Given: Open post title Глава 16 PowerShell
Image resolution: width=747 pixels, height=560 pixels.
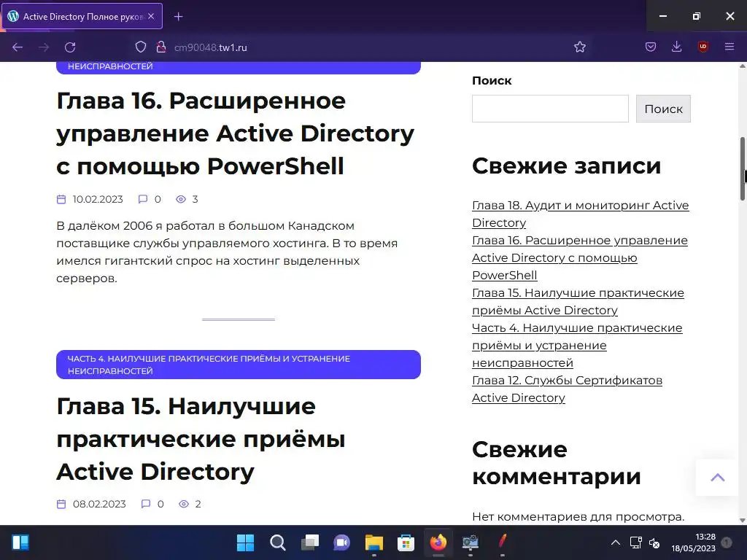Looking at the screenshot, I should pos(236,133).
